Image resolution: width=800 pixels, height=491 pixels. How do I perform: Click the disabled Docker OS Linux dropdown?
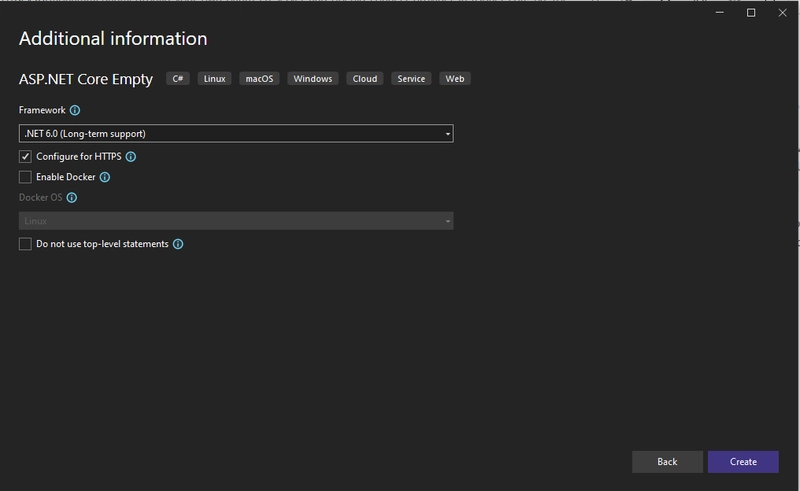236,221
